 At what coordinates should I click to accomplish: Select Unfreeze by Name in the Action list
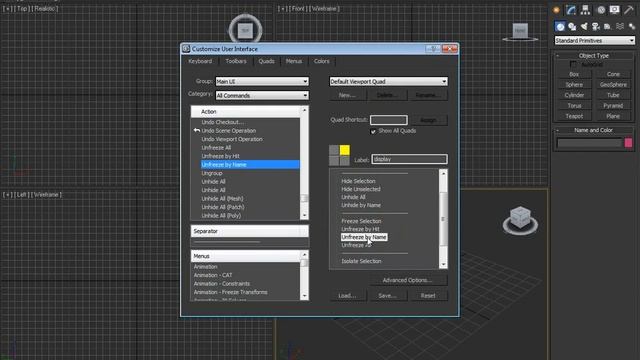(x=250, y=164)
